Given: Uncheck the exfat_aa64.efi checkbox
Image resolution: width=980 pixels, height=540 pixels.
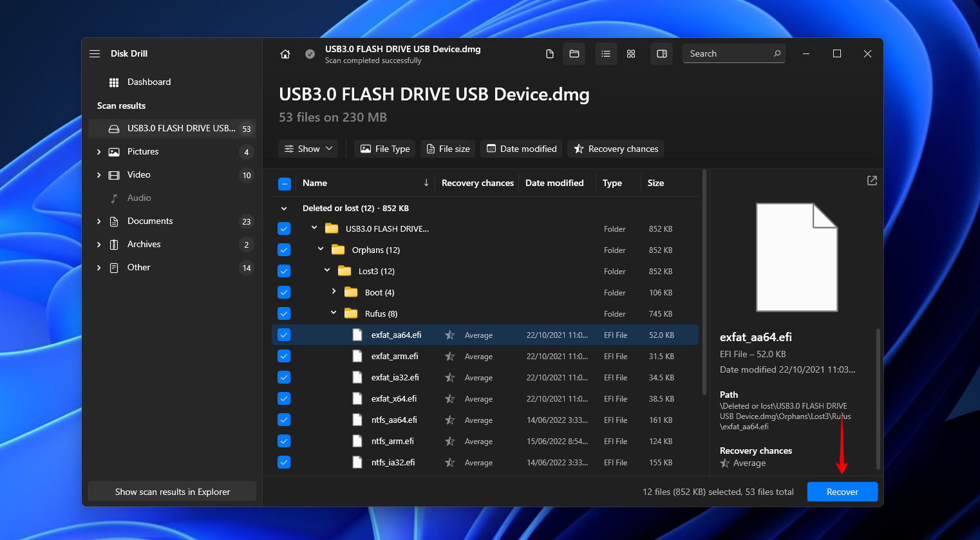Looking at the screenshot, I should [x=284, y=335].
